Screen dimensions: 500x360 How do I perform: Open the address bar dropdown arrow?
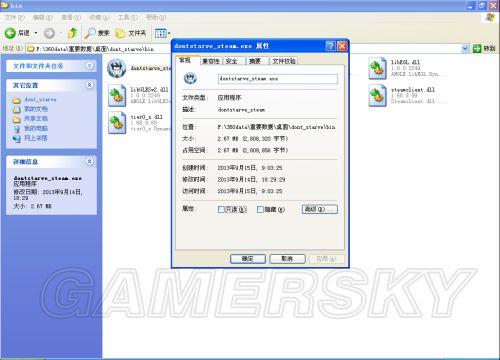tap(465, 49)
